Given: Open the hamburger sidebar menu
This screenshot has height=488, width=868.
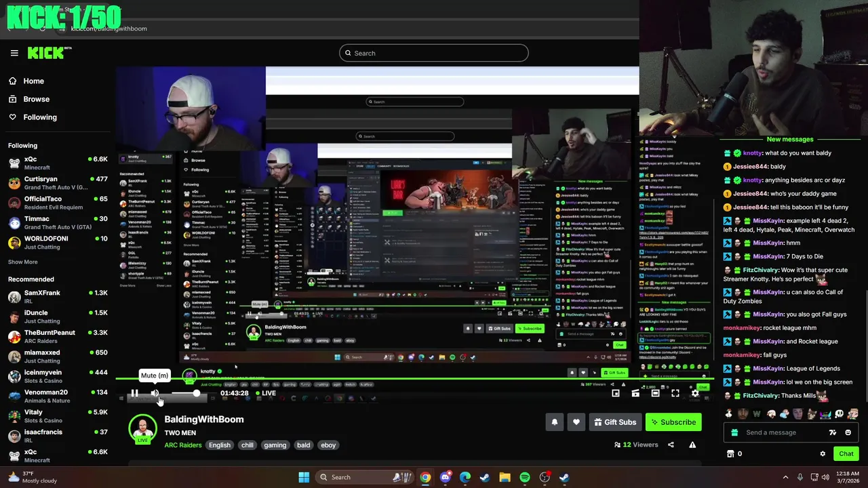Looking at the screenshot, I should coord(14,53).
